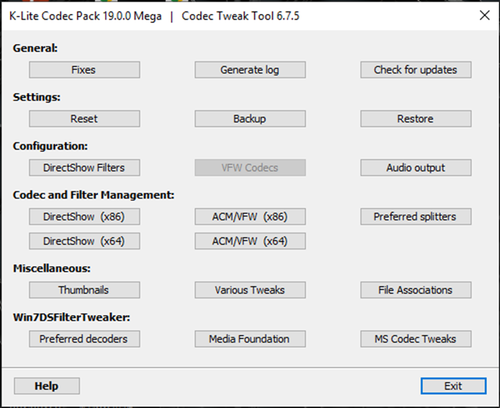
Task: Open DirectShow Filters configuration
Action: (84, 168)
